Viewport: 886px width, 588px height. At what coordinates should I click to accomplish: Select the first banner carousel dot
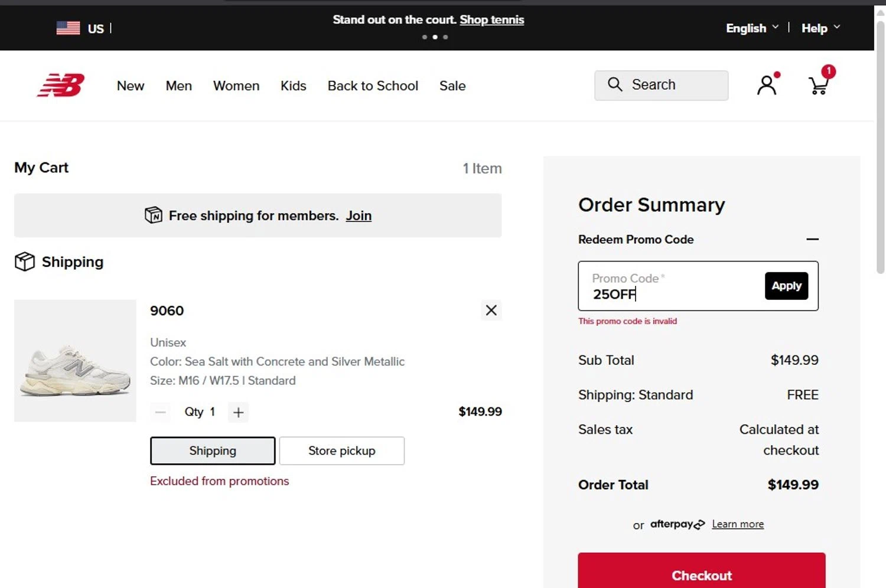tap(424, 37)
